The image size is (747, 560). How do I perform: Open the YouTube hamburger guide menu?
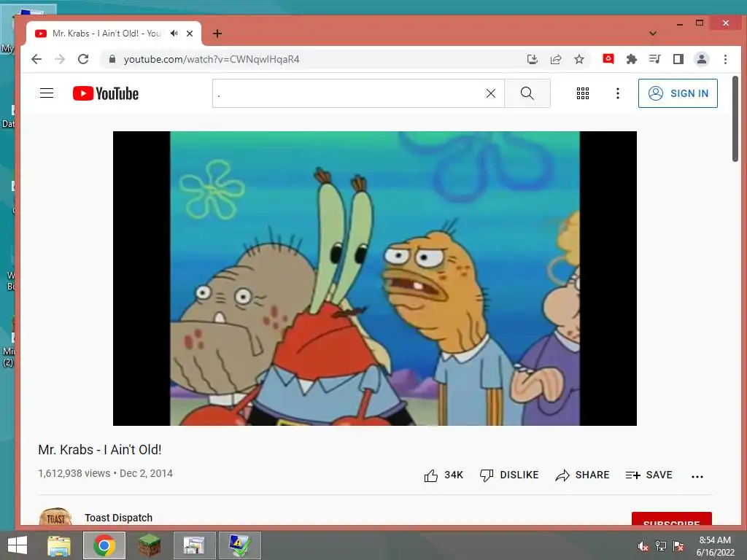[47, 93]
